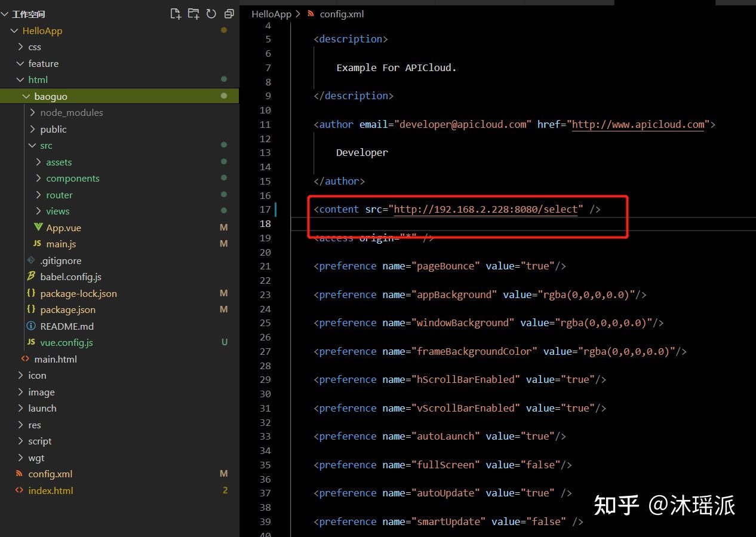
Task: Click the HTML icon beside main.html
Action: [x=25, y=359]
